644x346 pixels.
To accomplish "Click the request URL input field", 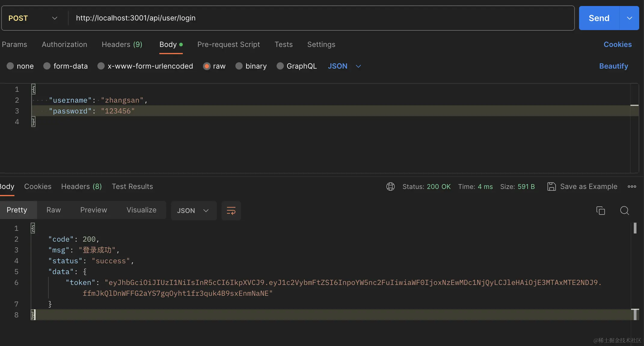I will pyautogui.click(x=301, y=18).
